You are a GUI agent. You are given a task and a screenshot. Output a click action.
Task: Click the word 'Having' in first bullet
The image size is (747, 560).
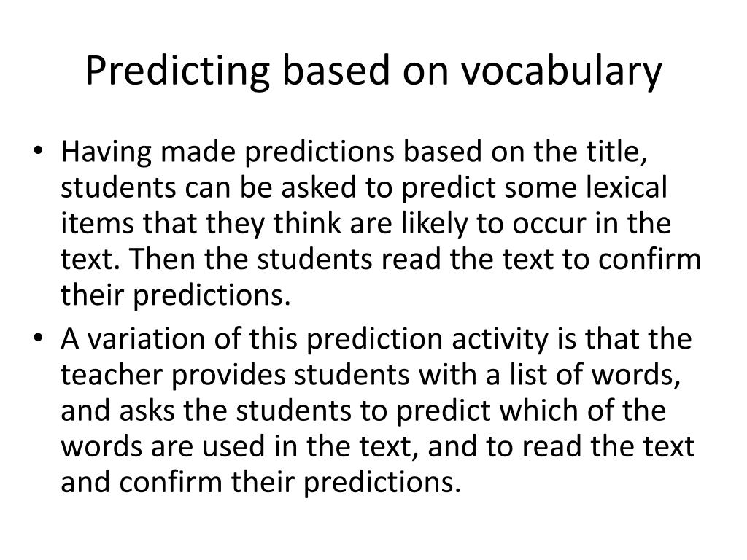click(106, 152)
